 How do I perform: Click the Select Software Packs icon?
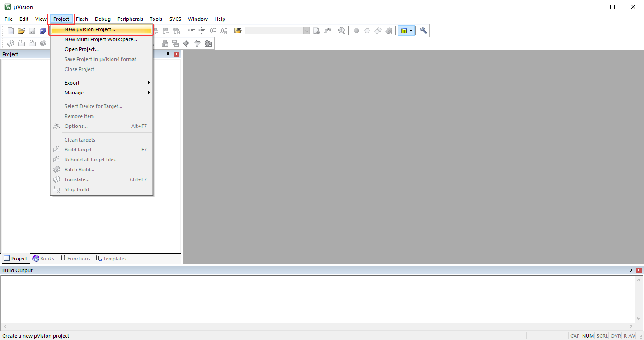(x=197, y=43)
